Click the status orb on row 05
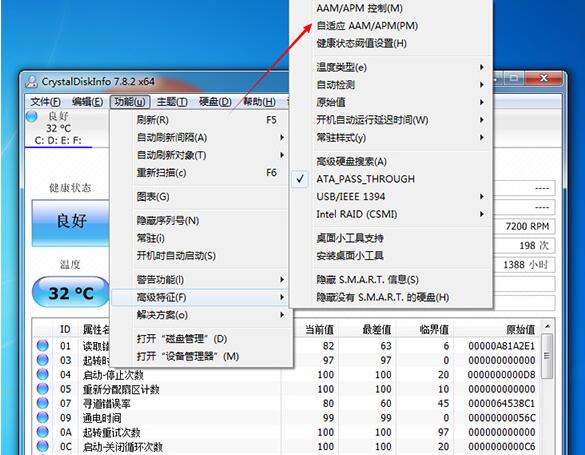 [x=43, y=389]
